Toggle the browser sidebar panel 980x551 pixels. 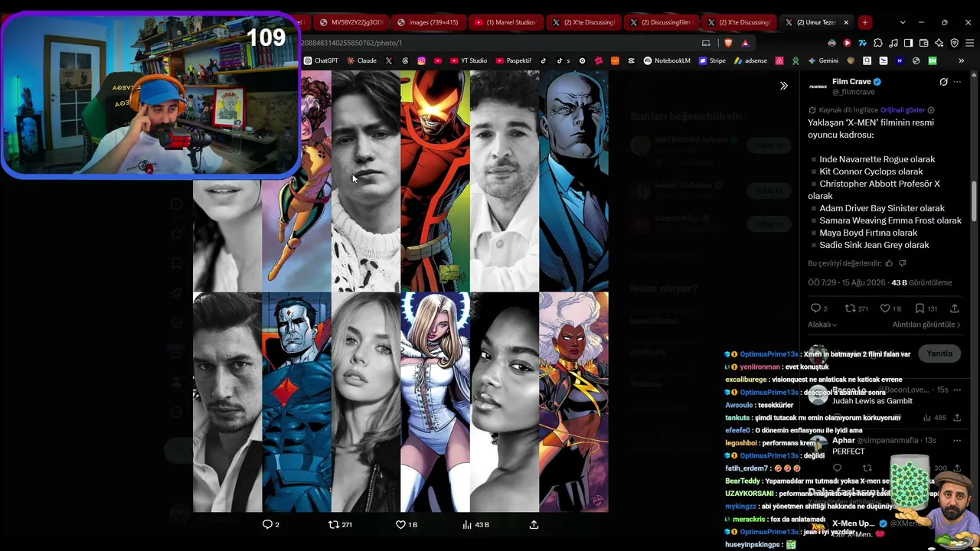(x=908, y=43)
